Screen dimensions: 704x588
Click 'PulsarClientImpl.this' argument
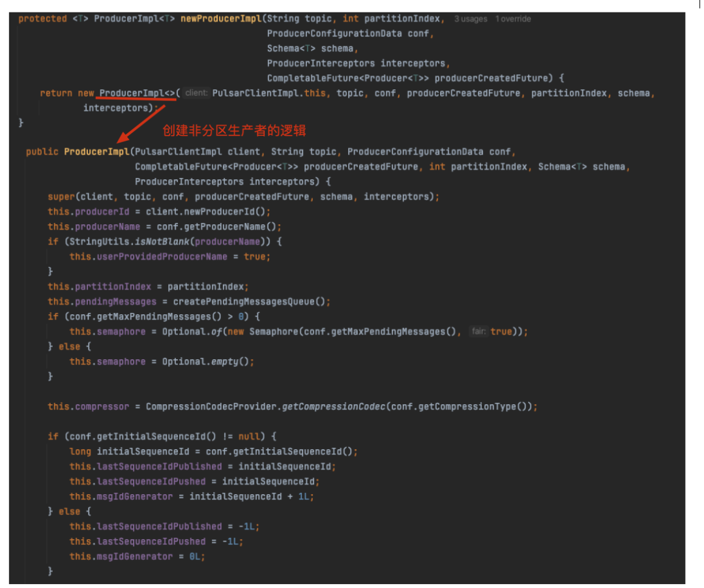269,93
